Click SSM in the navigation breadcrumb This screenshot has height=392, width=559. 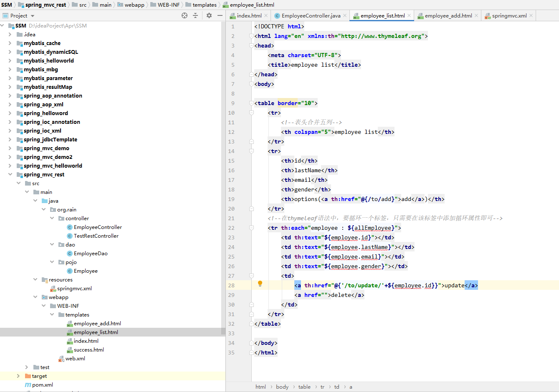pos(7,5)
